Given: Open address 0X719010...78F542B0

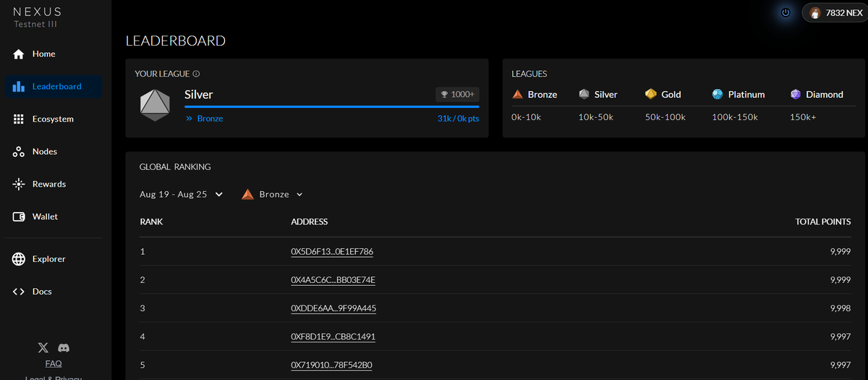Looking at the screenshot, I should (x=331, y=365).
